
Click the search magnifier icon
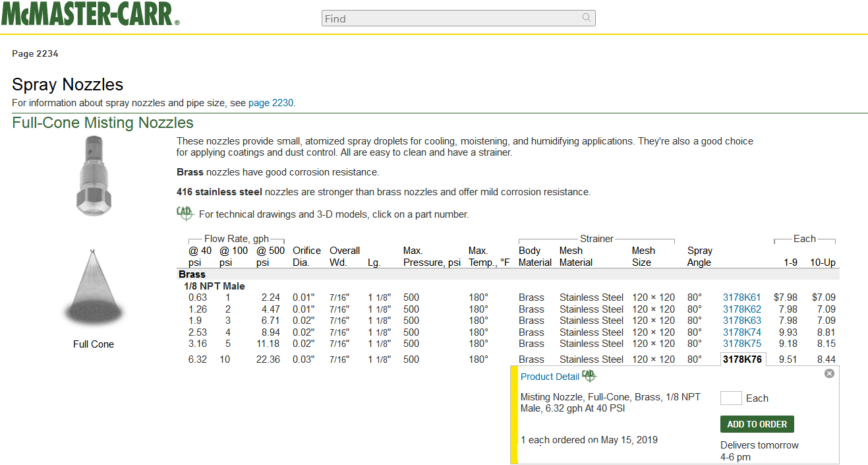point(587,18)
